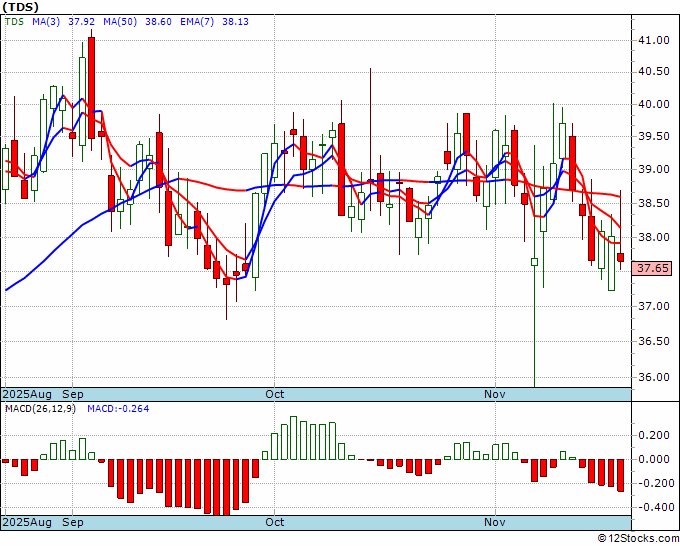The image size is (680, 546).
Task: Click the MA(3) value 37.92
Action: (x=82, y=22)
